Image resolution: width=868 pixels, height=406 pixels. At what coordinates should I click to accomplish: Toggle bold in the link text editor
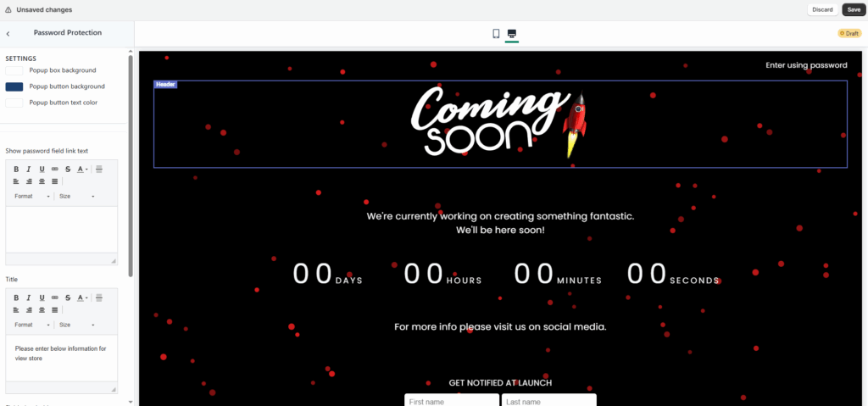[16, 170]
